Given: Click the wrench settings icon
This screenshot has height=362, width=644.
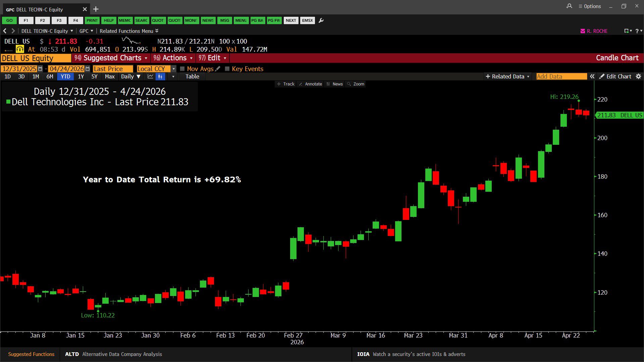Looking at the screenshot, I should pyautogui.click(x=321, y=20).
